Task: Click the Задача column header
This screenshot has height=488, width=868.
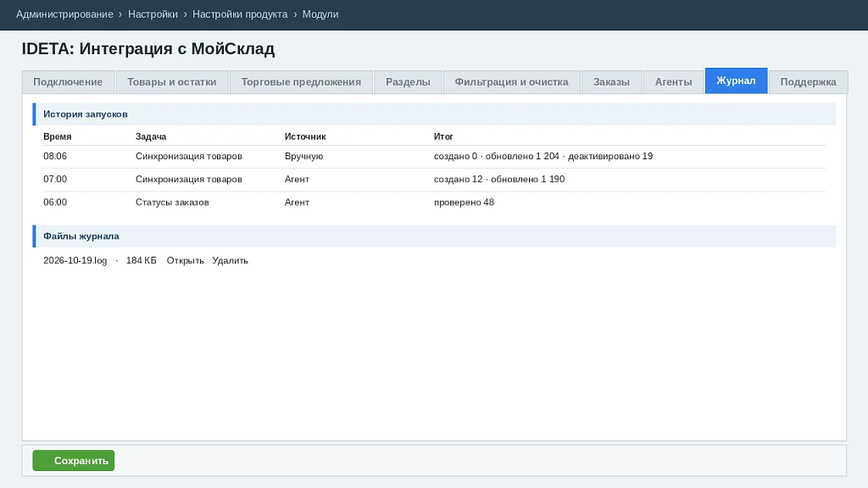Action: click(151, 136)
